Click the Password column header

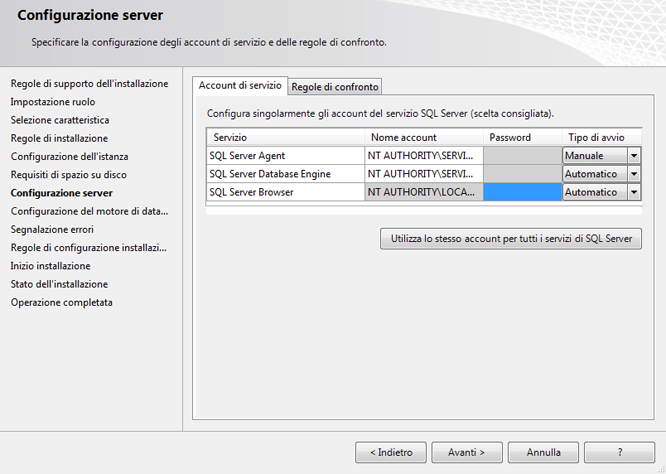522,138
